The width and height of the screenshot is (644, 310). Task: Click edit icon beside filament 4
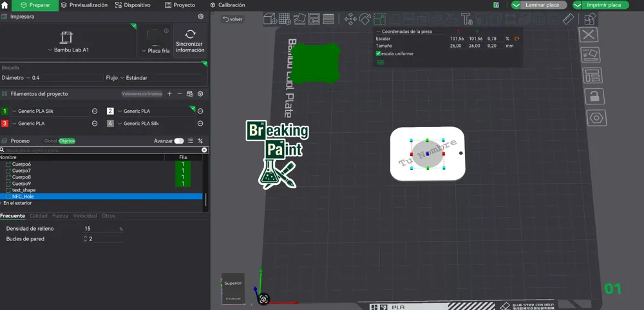point(200,123)
